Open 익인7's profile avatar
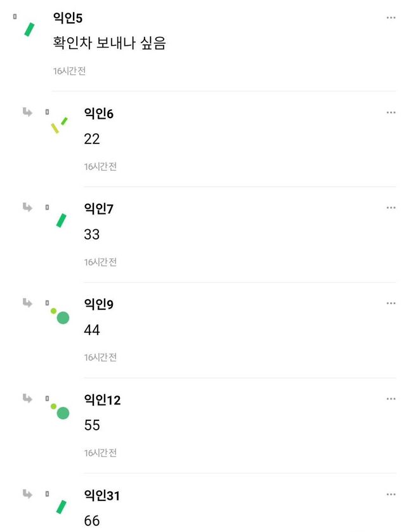 point(61,220)
